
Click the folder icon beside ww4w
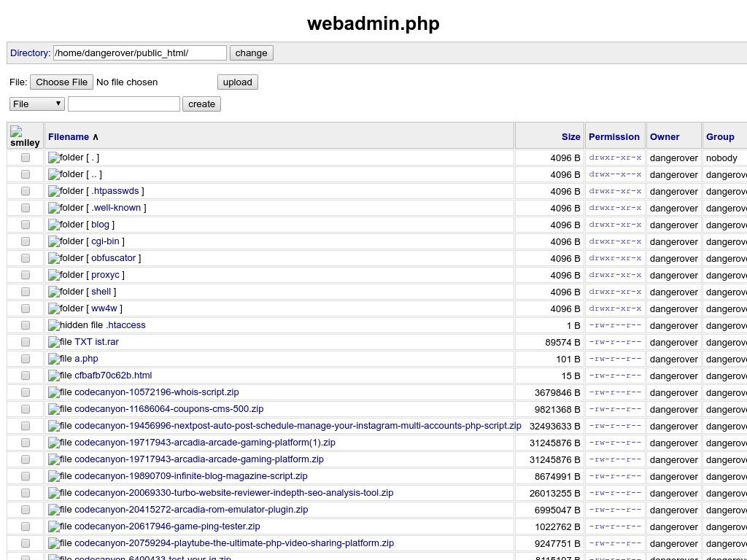tap(54, 308)
